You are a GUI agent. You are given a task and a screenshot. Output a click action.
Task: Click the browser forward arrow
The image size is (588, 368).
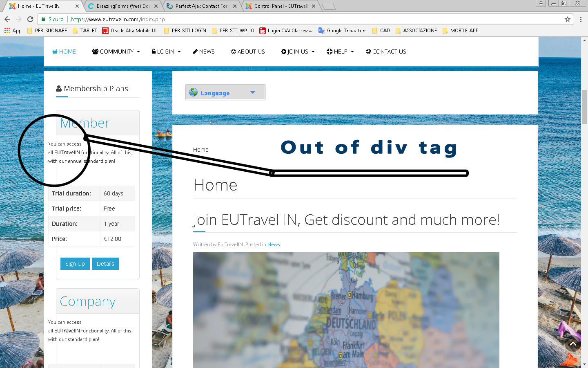point(19,19)
